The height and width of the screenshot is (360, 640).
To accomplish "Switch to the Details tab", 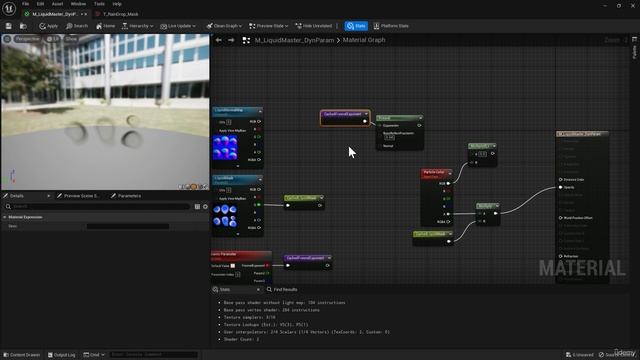I will [17, 196].
